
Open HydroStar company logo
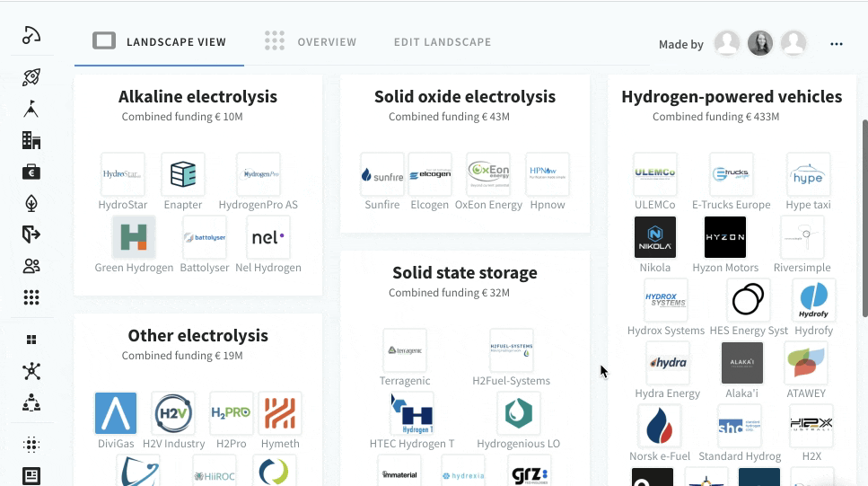click(x=123, y=174)
